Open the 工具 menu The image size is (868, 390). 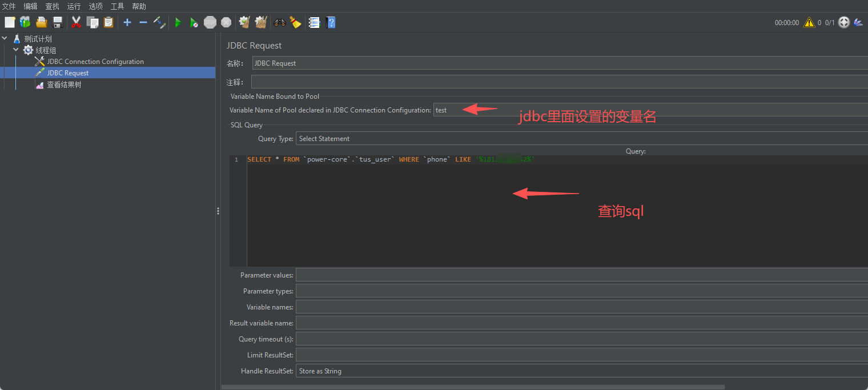117,6
